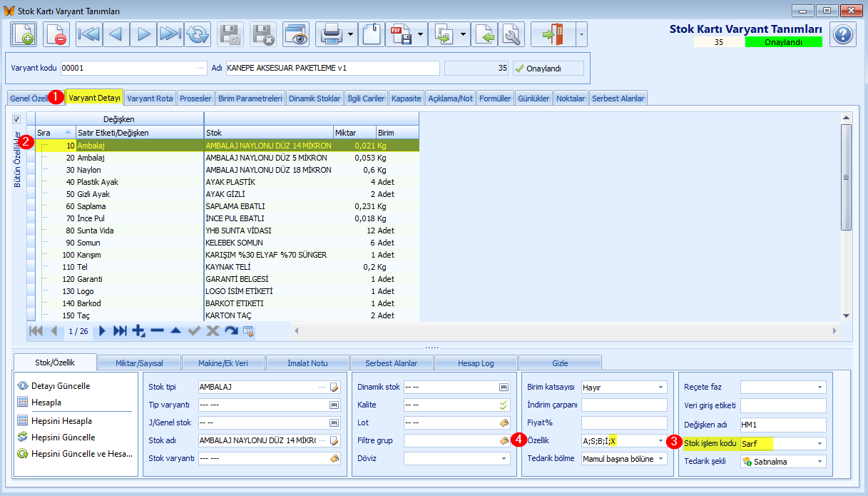Image resolution: width=868 pixels, height=496 pixels.
Task: Open the attachments paperclip icon
Action: tap(372, 34)
